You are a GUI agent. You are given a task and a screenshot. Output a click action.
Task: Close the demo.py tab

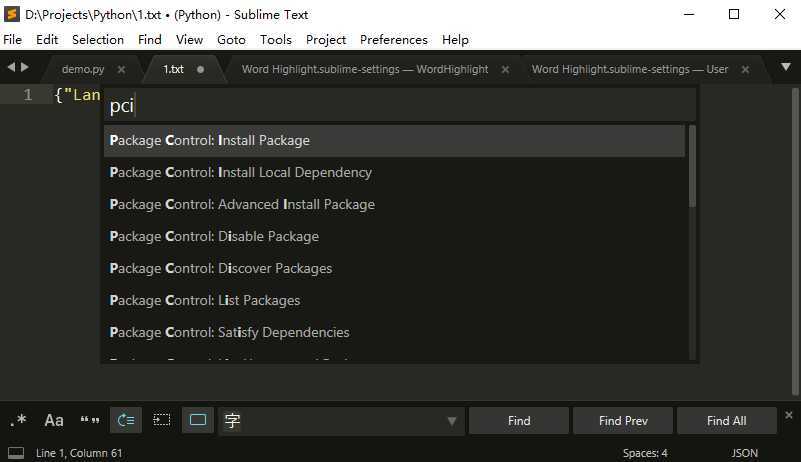121,70
